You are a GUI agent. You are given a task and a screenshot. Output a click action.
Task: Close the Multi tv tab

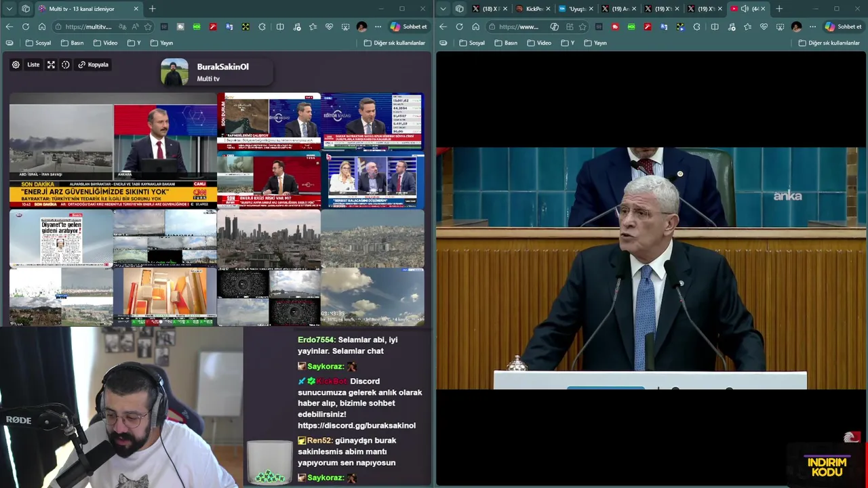(x=136, y=9)
